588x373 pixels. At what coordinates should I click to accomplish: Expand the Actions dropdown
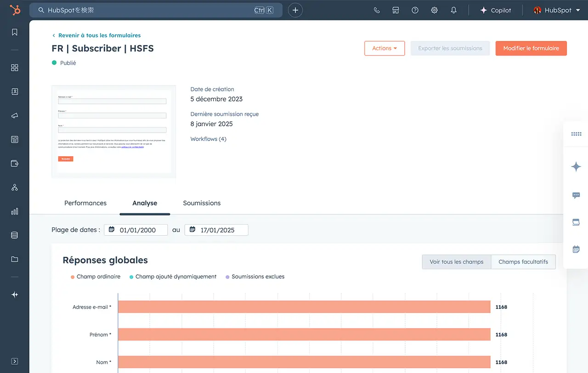tap(384, 48)
